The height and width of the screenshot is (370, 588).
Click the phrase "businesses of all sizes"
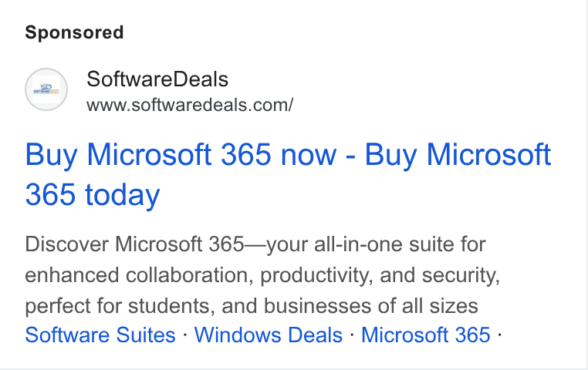point(371,306)
